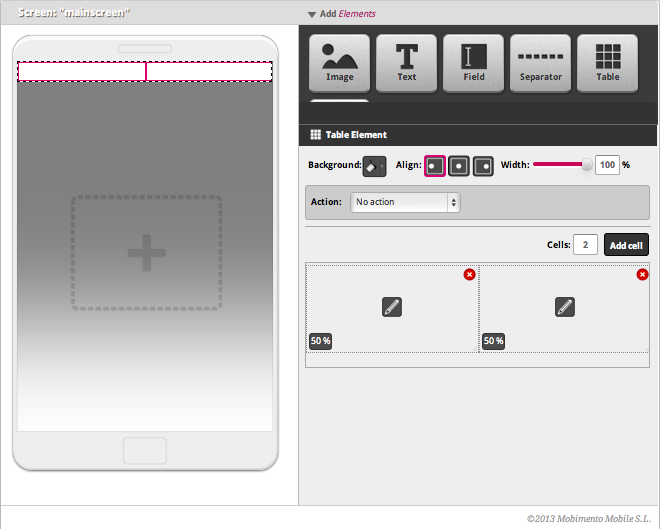660x529 pixels.
Task: Focus the Width percentage input
Action: (607, 165)
